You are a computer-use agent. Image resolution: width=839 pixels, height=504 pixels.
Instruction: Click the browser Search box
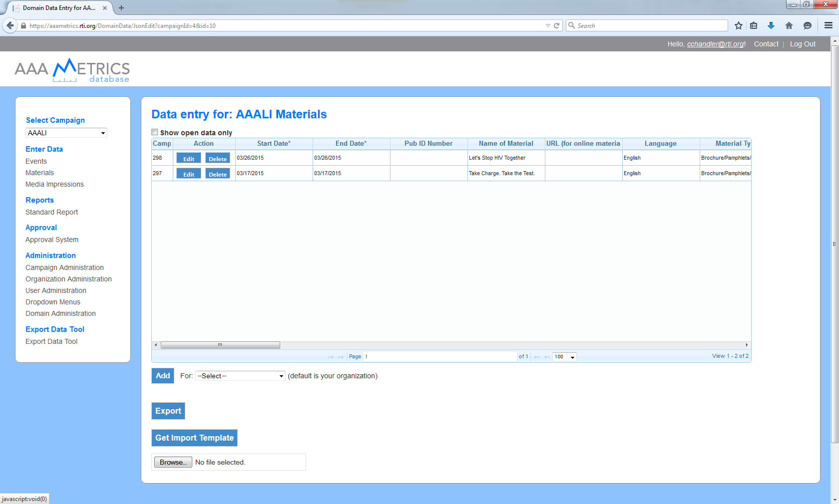647,25
